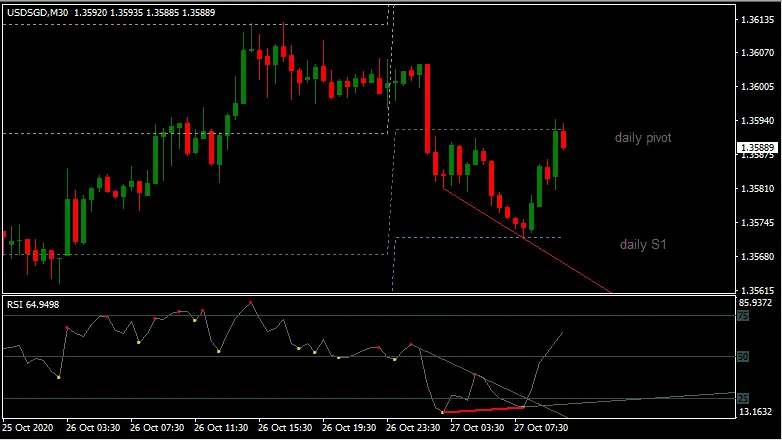Click the RSI scale minimum 13.1632
The width and height of the screenshot is (782, 440).
click(755, 412)
